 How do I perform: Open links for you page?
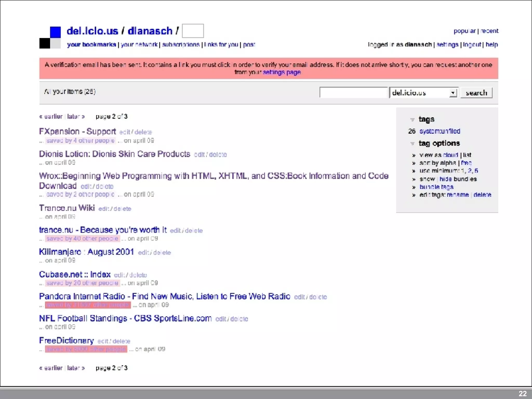[221, 45]
